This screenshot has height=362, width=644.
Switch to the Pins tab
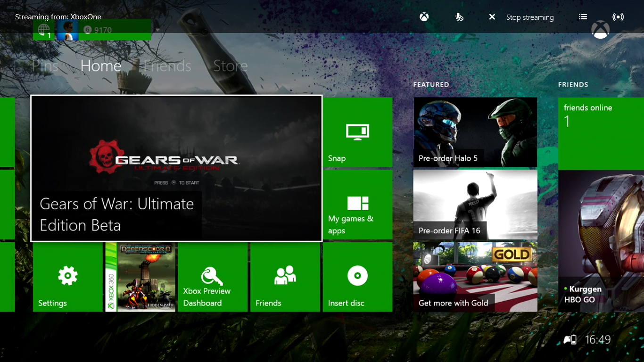coord(45,66)
